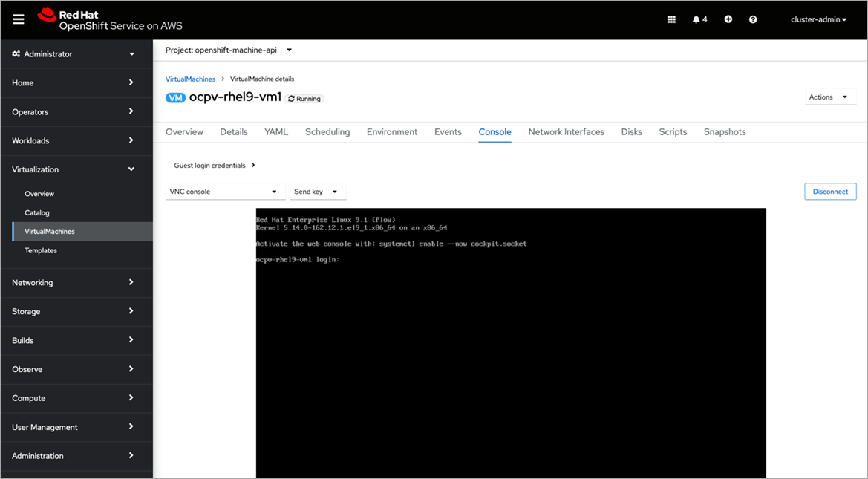The width and height of the screenshot is (868, 479).
Task: Expand the Builds navigation section
Action: click(76, 340)
